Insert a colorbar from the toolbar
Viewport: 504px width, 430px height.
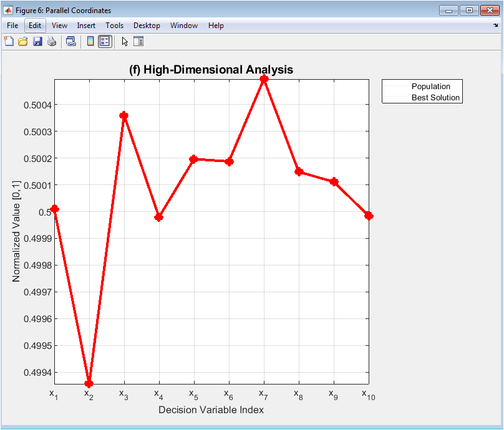click(90, 42)
